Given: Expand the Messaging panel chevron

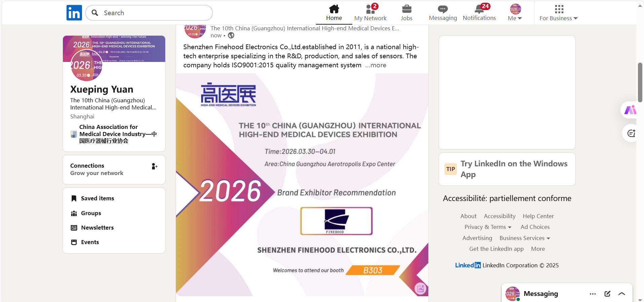Looking at the screenshot, I should pyautogui.click(x=622, y=294).
